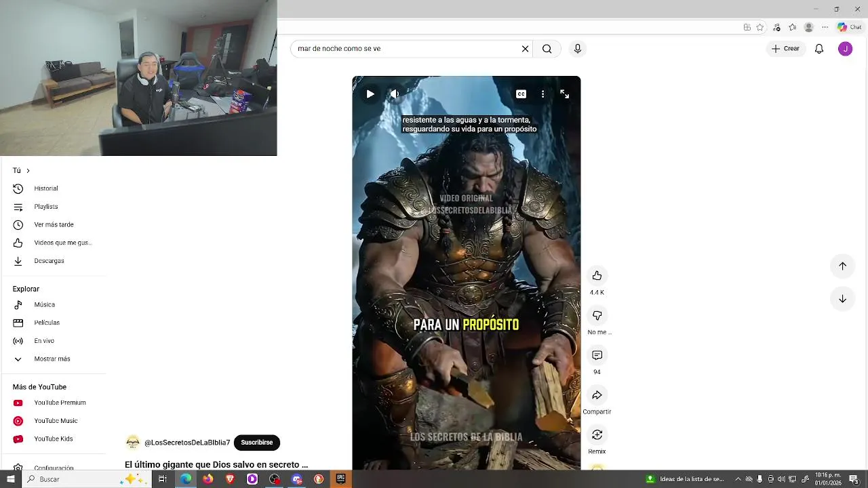Image resolution: width=868 pixels, height=488 pixels.
Task: Click the Explorar section heading
Action: 26,289
